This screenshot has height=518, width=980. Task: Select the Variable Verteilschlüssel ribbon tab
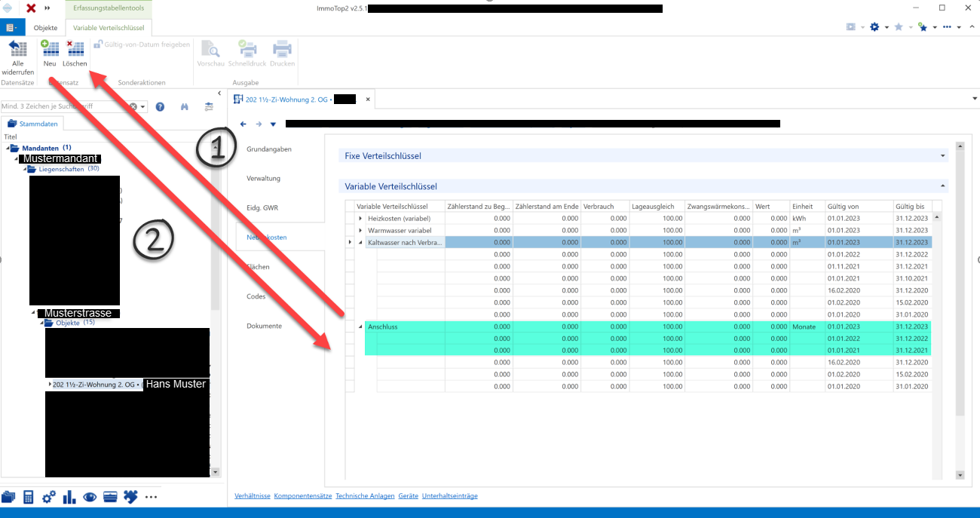[x=109, y=28]
